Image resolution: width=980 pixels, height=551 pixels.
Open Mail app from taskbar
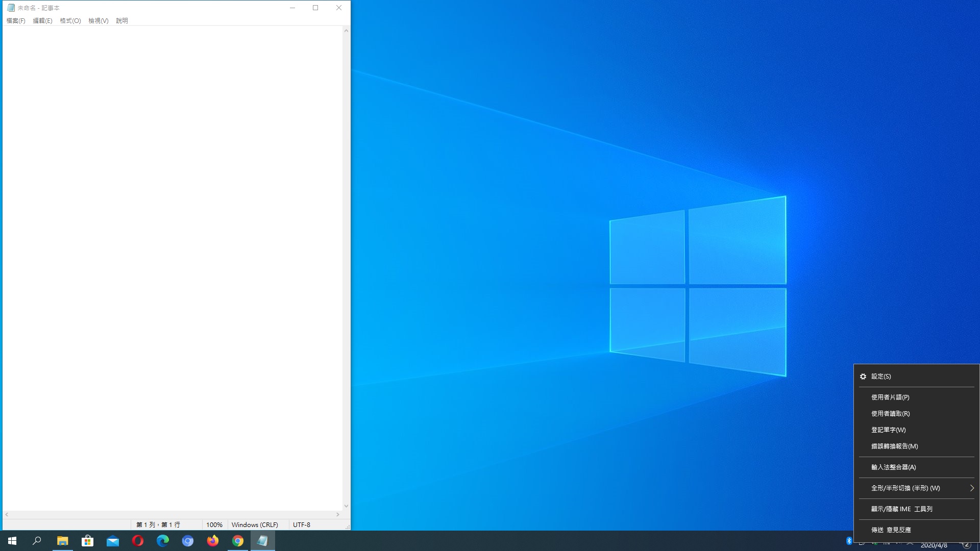(x=112, y=541)
